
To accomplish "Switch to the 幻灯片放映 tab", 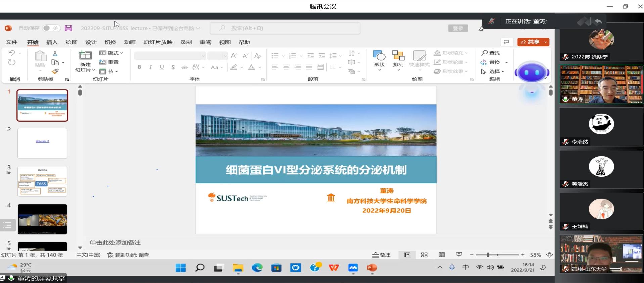I will point(158,42).
